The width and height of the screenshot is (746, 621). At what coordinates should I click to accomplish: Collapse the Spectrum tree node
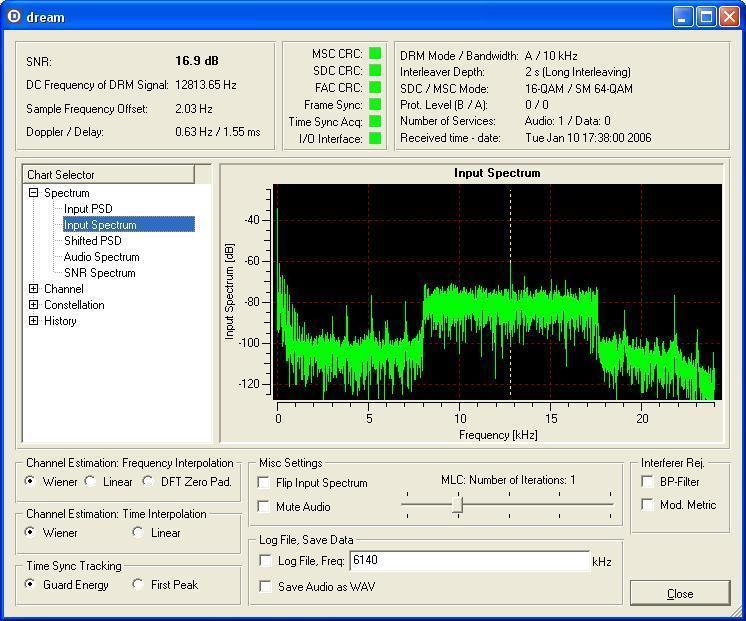[34, 193]
